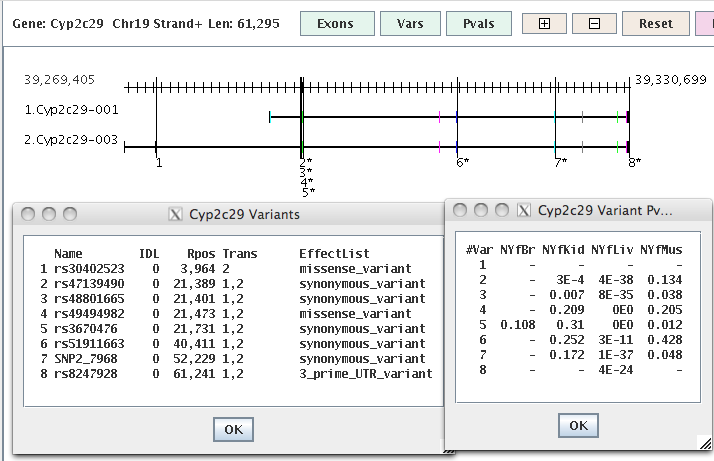Close the Cyp2c29 Variants window
This screenshot has width=714, height=461.
click(x=29, y=214)
